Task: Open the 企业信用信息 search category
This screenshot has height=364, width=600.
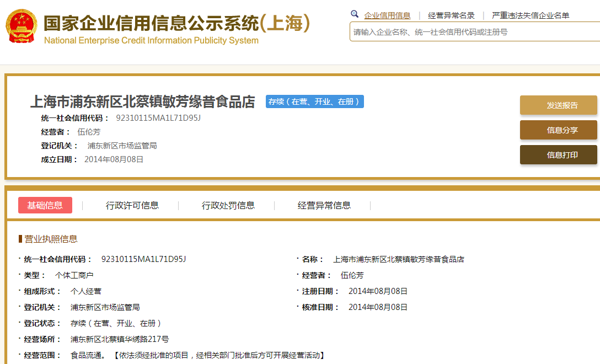Action: tap(387, 15)
